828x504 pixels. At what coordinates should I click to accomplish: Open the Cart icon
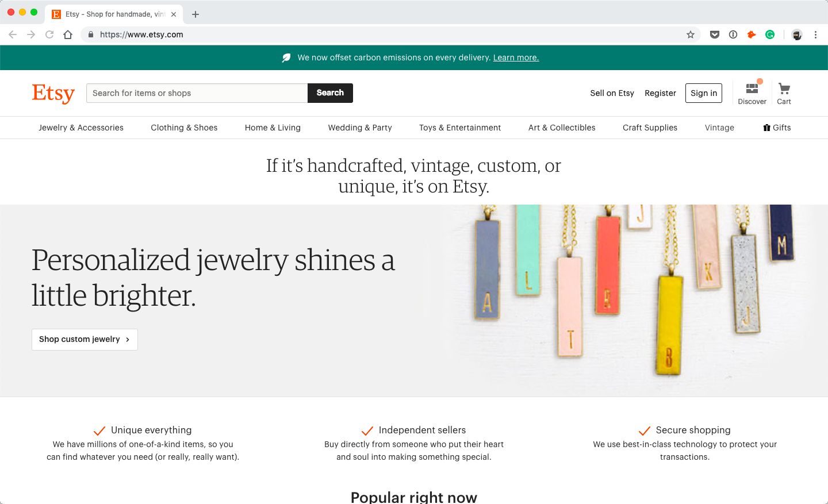[784, 89]
